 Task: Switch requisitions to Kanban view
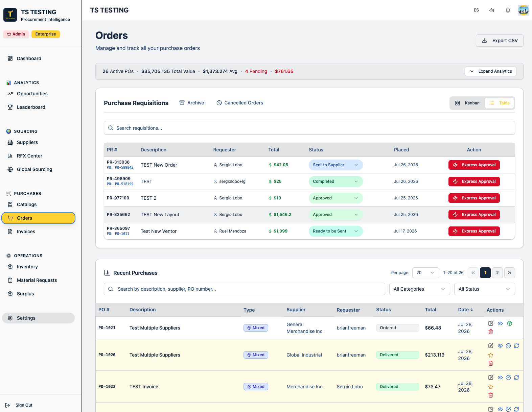[x=467, y=103]
